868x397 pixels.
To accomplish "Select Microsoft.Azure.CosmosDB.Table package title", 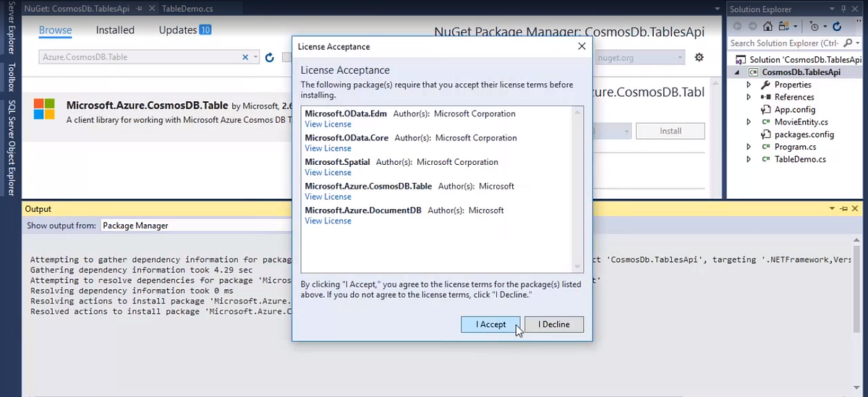I will click(148, 105).
